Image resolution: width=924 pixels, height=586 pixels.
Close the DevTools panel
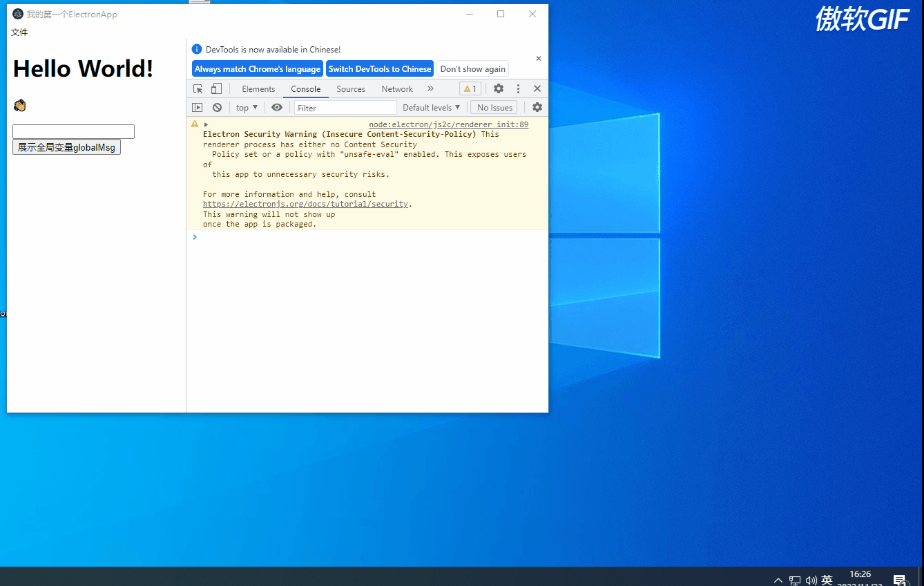(x=537, y=89)
